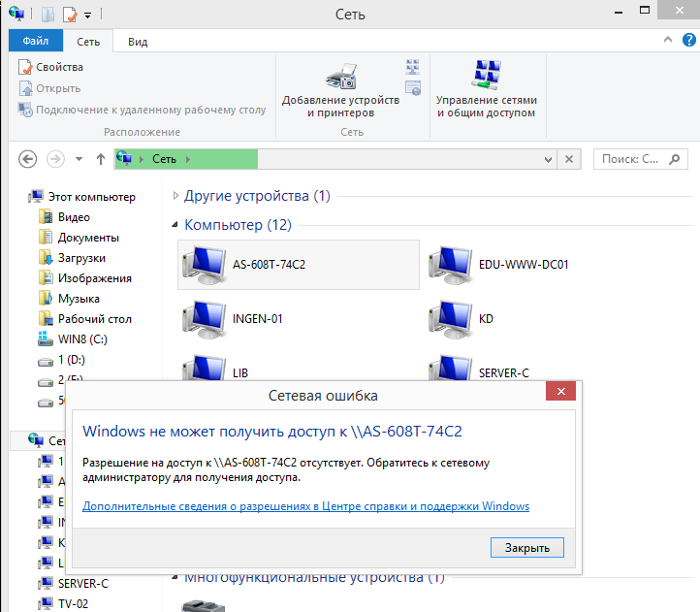Viewport: 700px width, 612px height.
Task: Click the small network computers icon in ribbon
Action: point(412,67)
